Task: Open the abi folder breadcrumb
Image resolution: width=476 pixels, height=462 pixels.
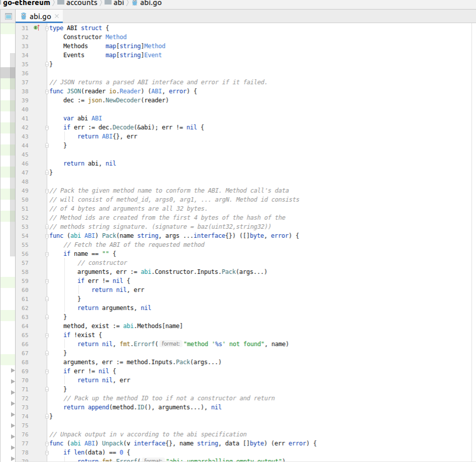Action: (118, 3)
